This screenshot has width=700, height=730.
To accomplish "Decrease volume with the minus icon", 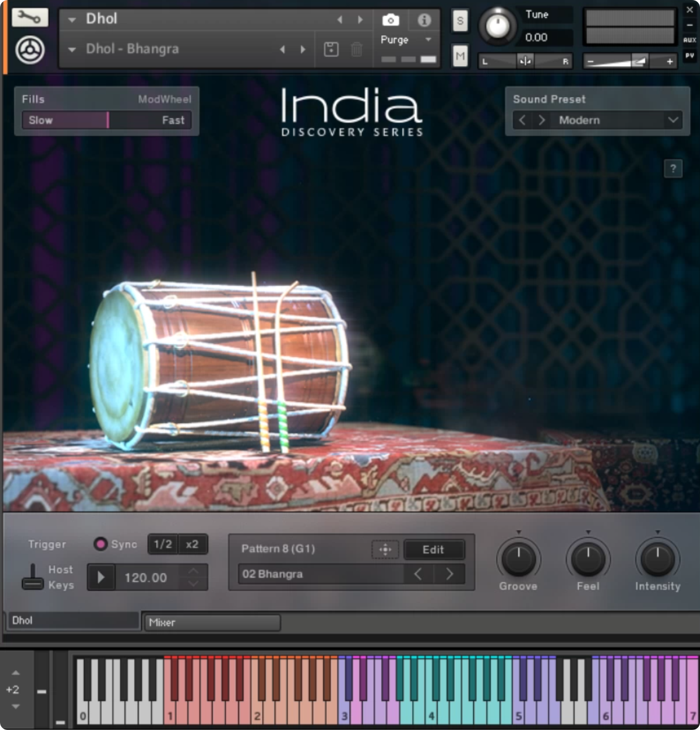I will tap(591, 62).
